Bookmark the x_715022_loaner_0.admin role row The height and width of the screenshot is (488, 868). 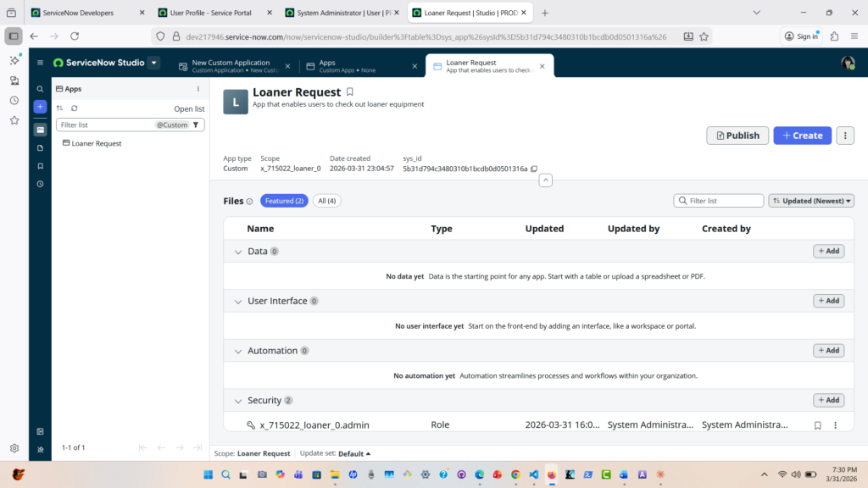click(x=817, y=425)
